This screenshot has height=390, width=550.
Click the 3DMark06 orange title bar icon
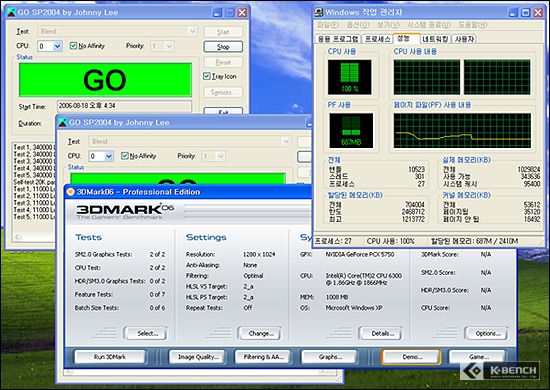[71, 192]
